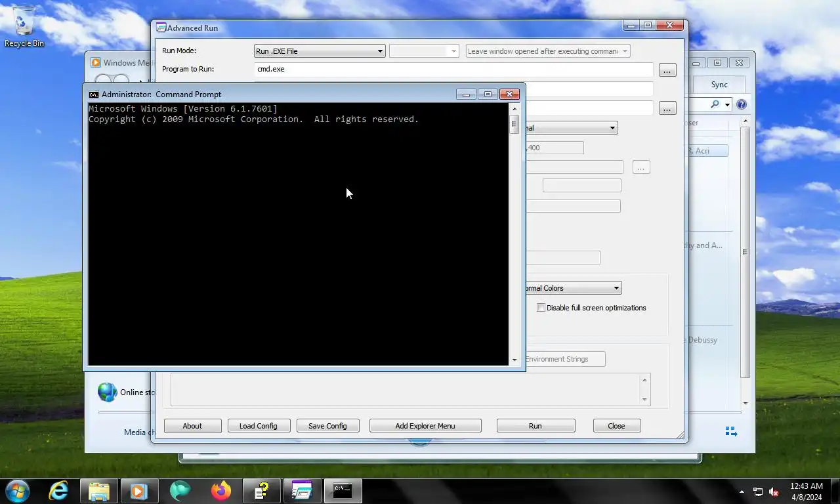Minimize the Command Prompt window
Screen dimensions: 840x504
[466, 94]
